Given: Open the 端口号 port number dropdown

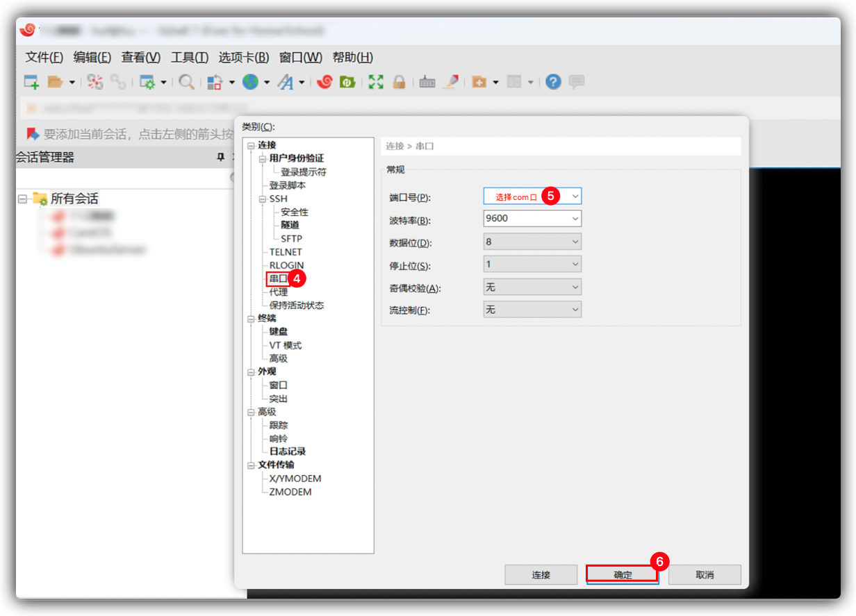Looking at the screenshot, I should tap(575, 197).
